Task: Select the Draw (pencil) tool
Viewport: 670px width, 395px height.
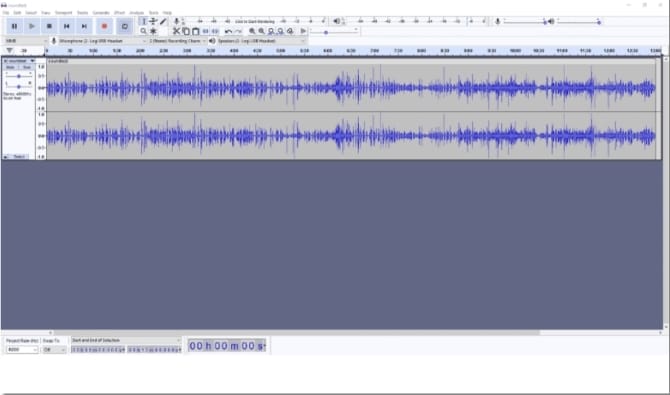Action: [163, 21]
